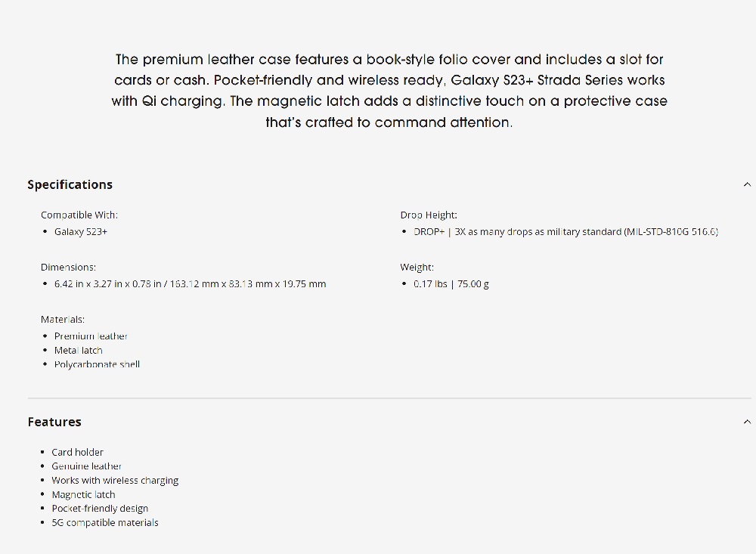Viewport: 756px width, 554px height.
Task: Click the Compatible With label
Action: click(79, 215)
